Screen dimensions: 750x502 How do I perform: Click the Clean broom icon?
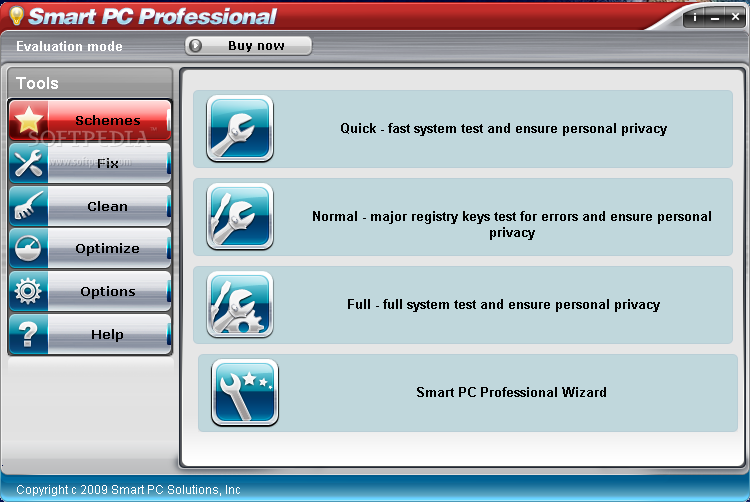(28, 206)
